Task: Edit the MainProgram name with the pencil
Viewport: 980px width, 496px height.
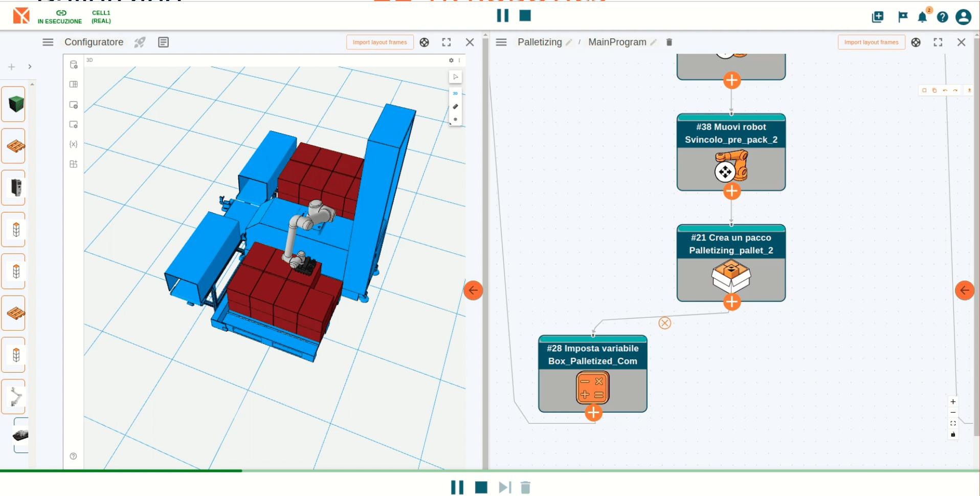Action: [653, 42]
